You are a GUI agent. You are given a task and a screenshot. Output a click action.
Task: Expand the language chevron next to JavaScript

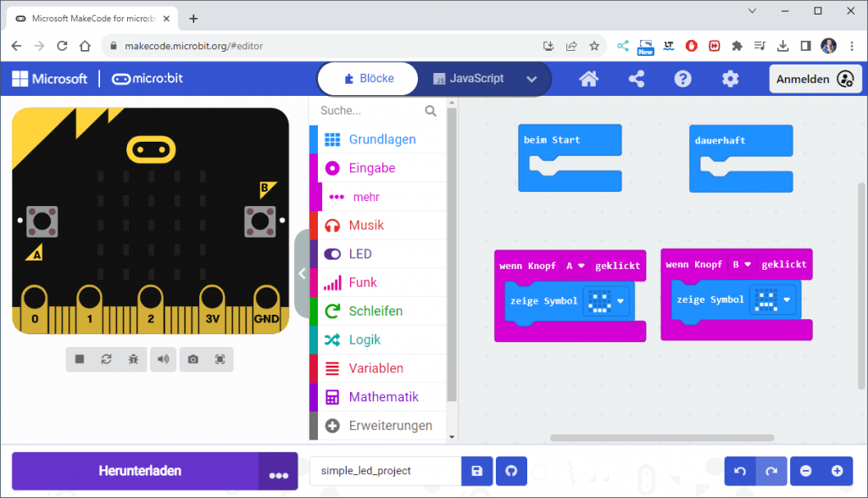coord(532,78)
